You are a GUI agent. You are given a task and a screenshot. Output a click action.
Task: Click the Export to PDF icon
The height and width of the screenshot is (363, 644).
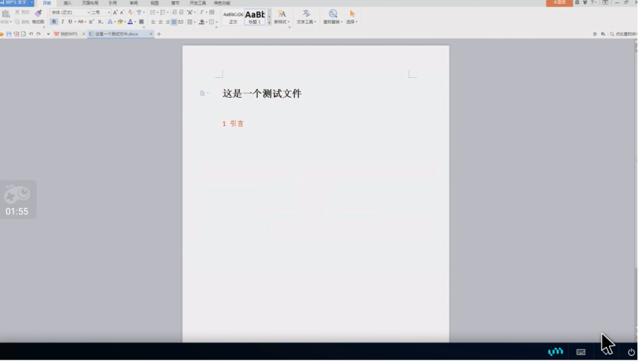(17, 34)
